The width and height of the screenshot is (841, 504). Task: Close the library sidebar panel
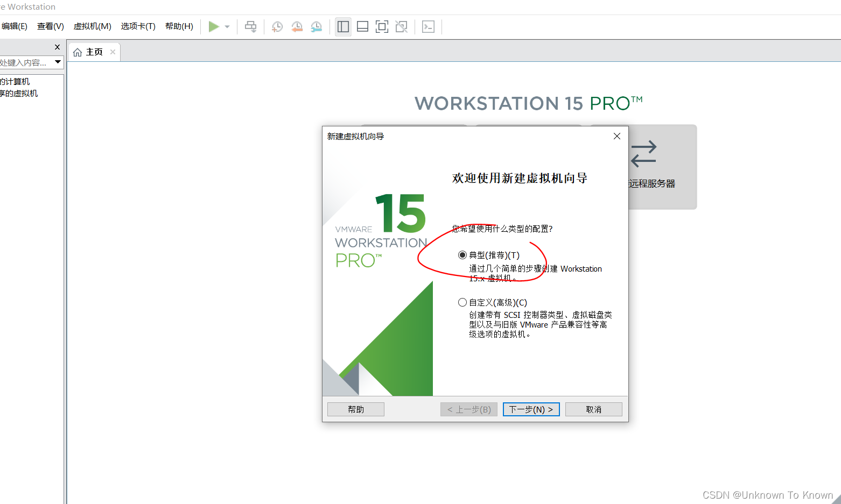click(57, 47)
